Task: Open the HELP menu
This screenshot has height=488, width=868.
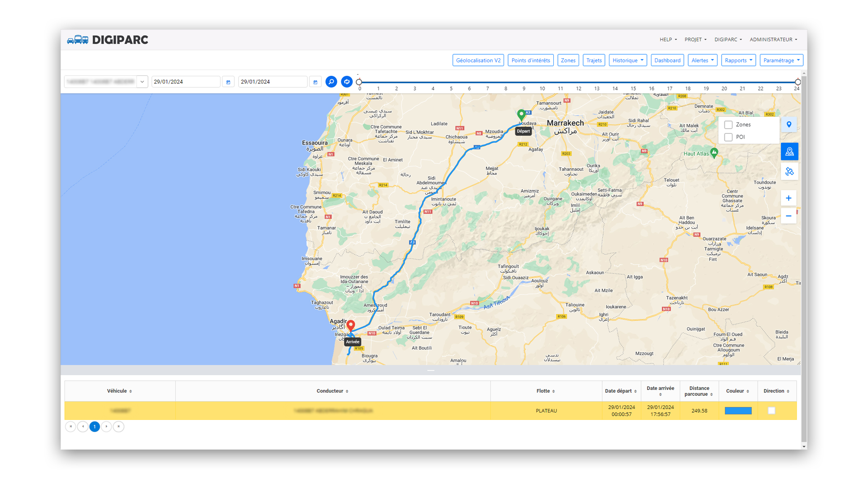Action: 668,40
